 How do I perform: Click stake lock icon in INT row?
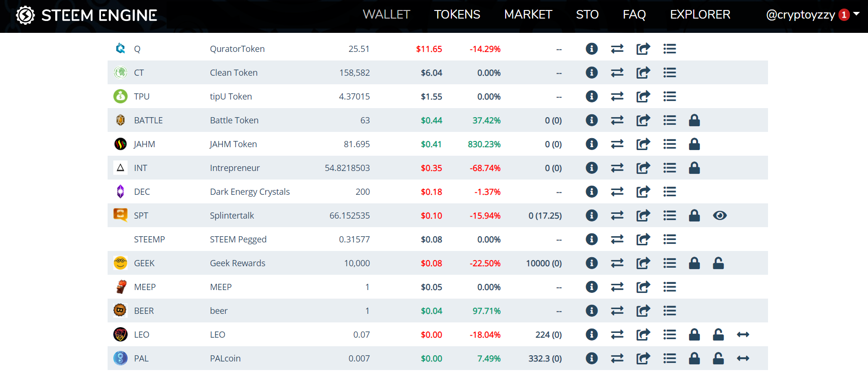[694, 168]
